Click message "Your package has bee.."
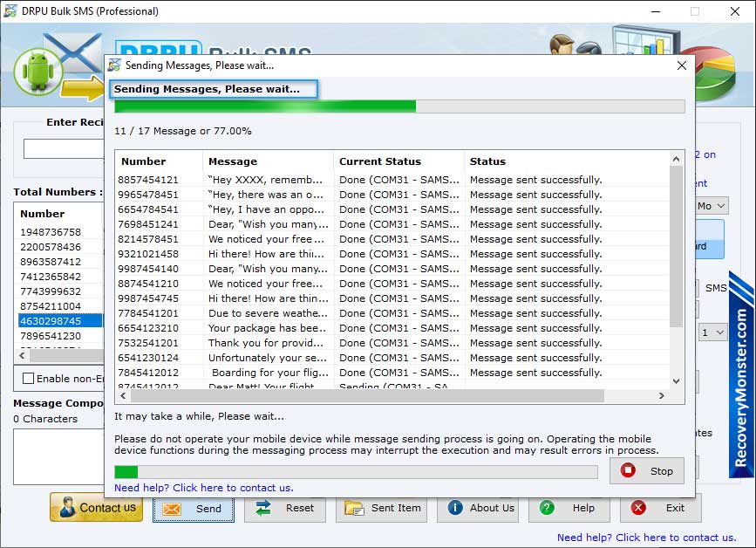This screenshot has height=548, width=756. point(267,328)
